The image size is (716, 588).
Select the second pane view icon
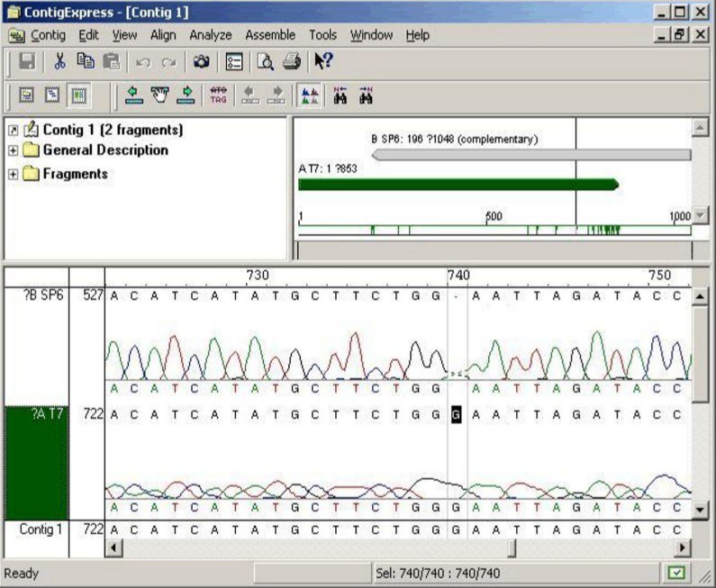tap(52, 95)
